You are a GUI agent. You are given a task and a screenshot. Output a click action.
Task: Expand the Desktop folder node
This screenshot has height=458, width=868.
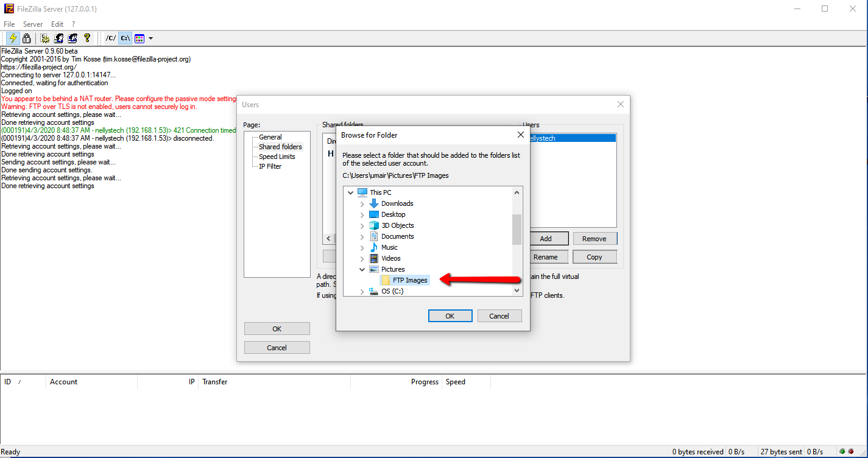362,214
